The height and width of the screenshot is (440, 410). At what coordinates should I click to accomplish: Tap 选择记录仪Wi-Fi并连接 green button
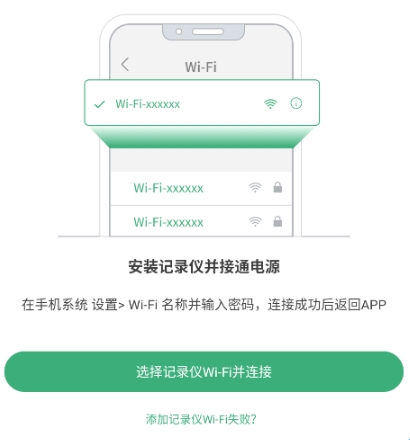(204, 372)
